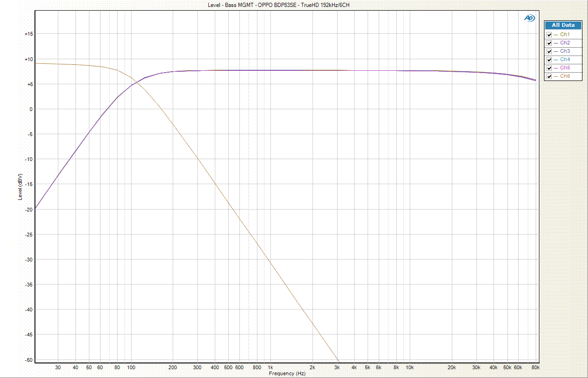This screenshot has width=588, height=378.
Task: Click the AP logo in graph corner
Action: click(x=529, y=18)
